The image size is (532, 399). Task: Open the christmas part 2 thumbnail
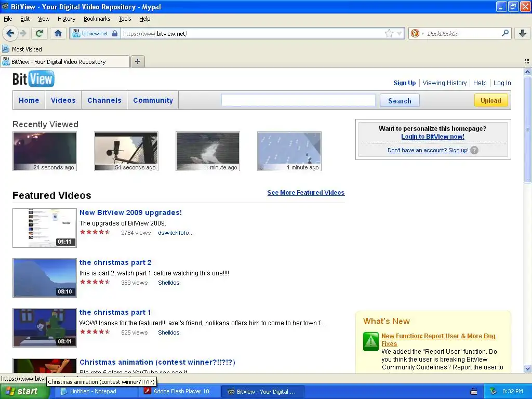45,277
